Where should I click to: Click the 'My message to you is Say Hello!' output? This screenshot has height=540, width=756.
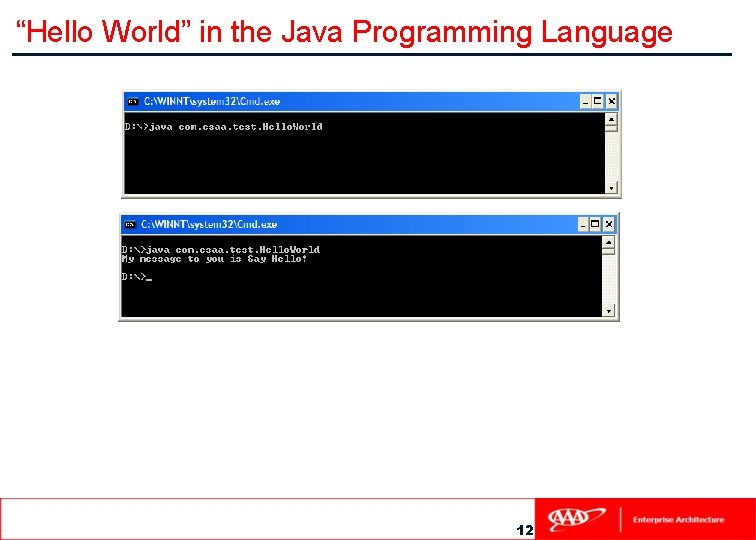pyautogui.click(x=214, y=259)
